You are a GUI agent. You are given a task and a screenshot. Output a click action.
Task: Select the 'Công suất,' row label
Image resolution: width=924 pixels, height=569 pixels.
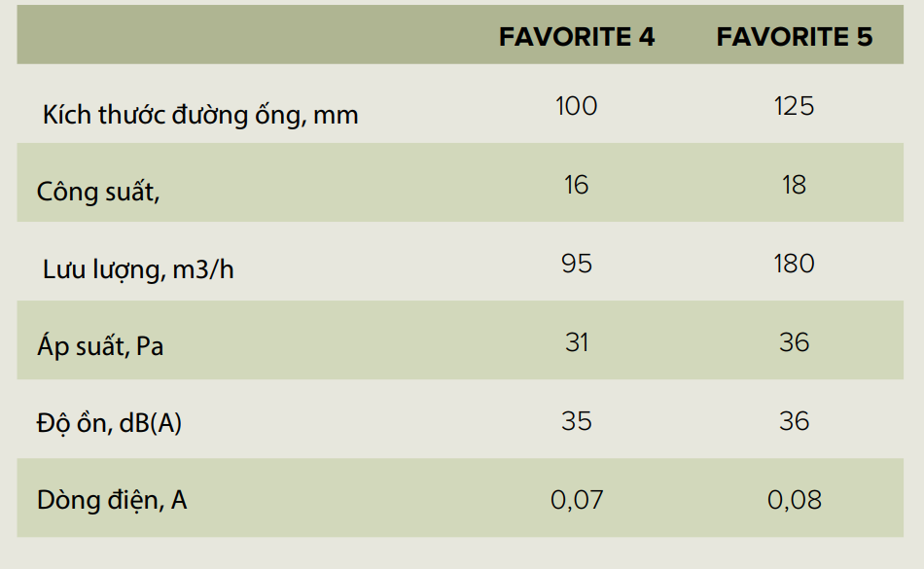tap(98, 192)
